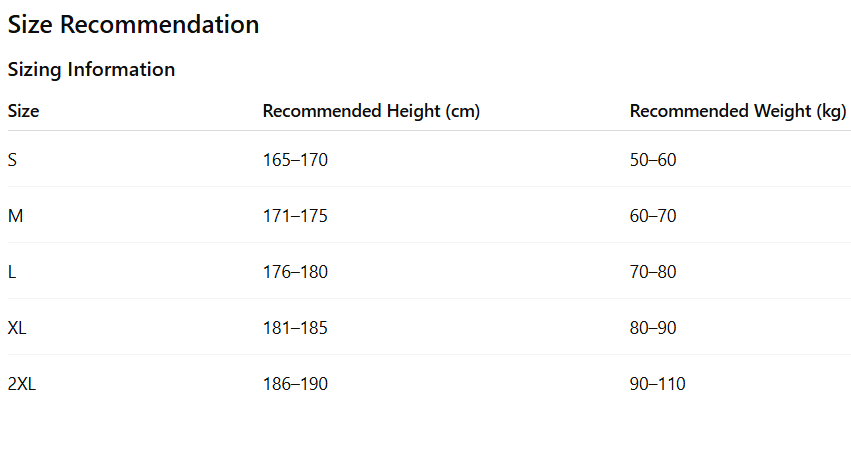This screenshot has width=851, height=452.
Task: Select the 2XL size cell
Action: 22,384
